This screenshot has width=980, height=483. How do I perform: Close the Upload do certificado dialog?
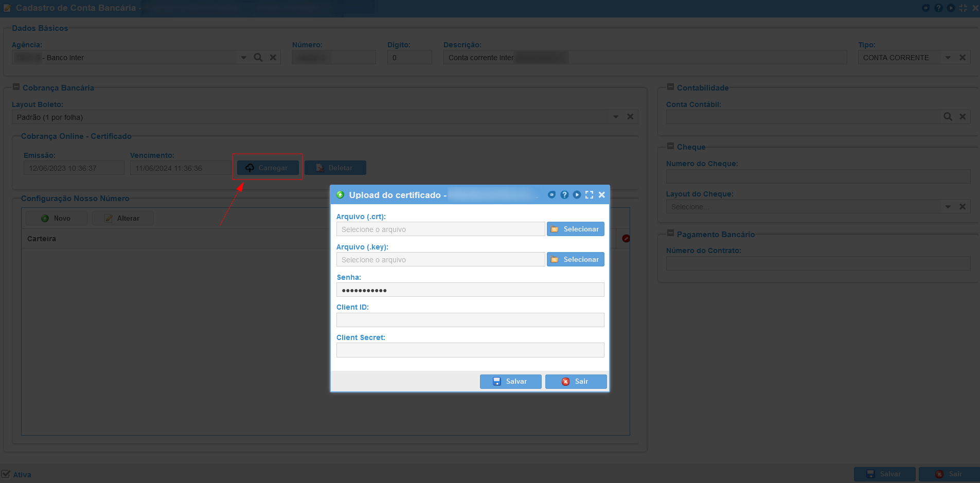(601, 195)
